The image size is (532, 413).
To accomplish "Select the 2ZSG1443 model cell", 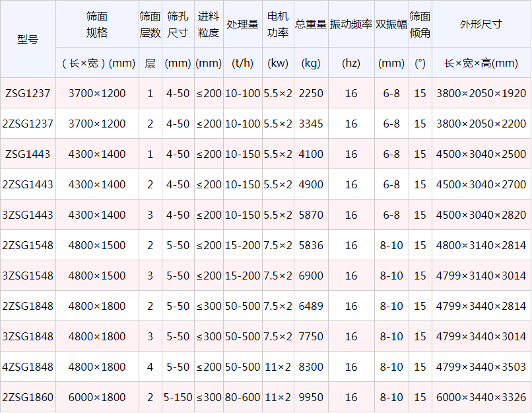I will 28,184.
